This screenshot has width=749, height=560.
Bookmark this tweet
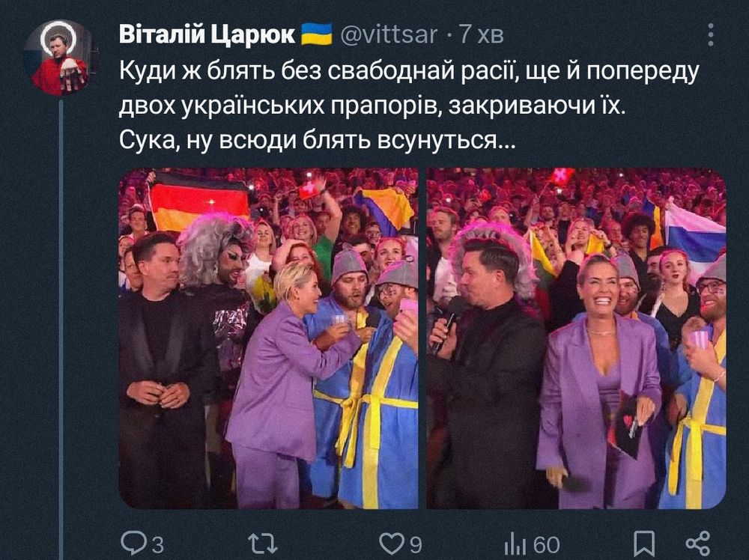(644, 544)
